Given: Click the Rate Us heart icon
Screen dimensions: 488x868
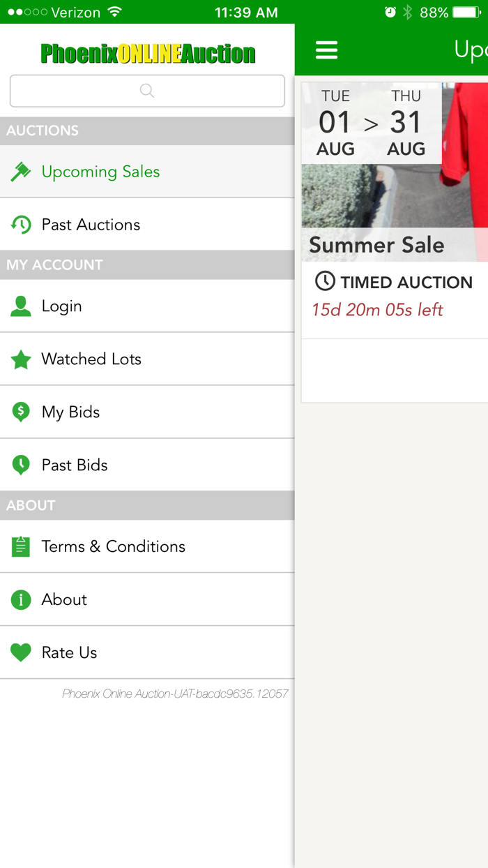Looking at the screenshot, I should click(21, 652).
